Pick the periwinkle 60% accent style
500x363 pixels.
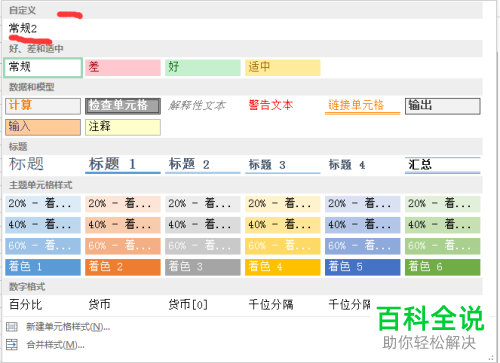point(363,246)
